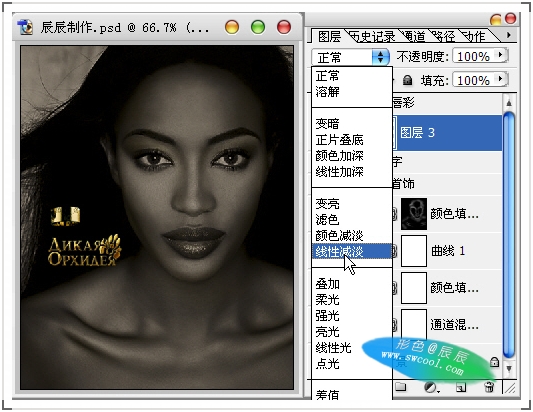
Task: Delete layer with the trash icon
Action: click(489, 387)
